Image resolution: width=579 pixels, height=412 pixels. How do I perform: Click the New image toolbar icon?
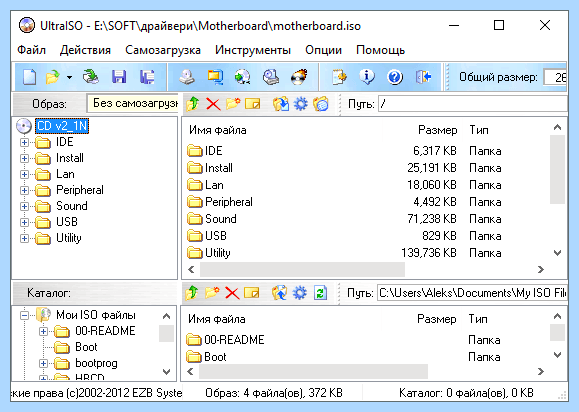(x=29, y=77)
